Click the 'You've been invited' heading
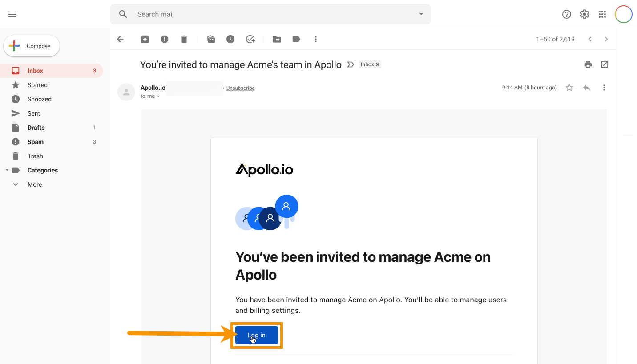Viewport: 637px width, 364px height. 363,266
